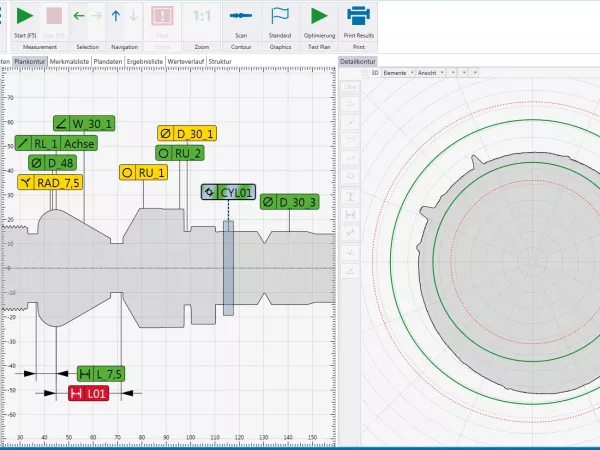Expand the Ansicht dropdown
Viewport: 600px width, 450px height.
click(x=429, y=73)
